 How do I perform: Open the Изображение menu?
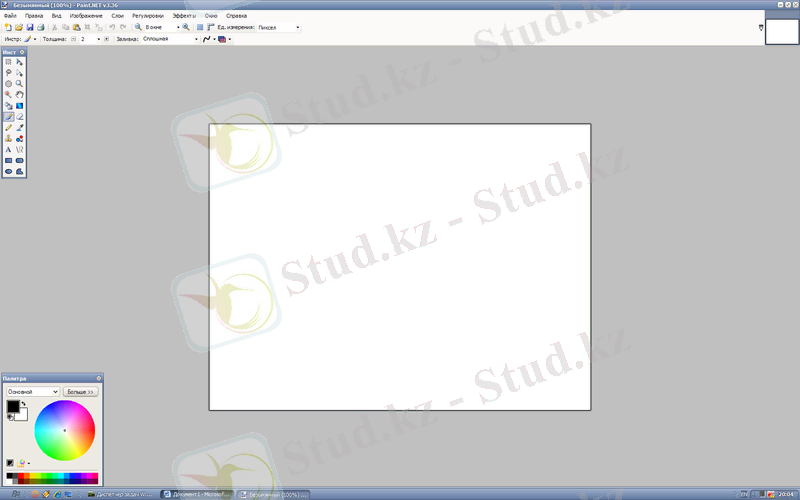(x=86, y=16)
